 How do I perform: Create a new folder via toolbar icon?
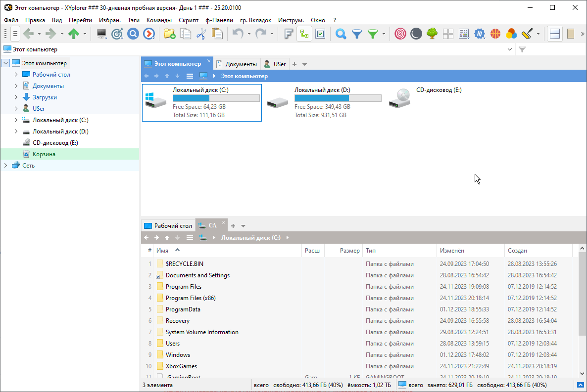click(170, 34)
